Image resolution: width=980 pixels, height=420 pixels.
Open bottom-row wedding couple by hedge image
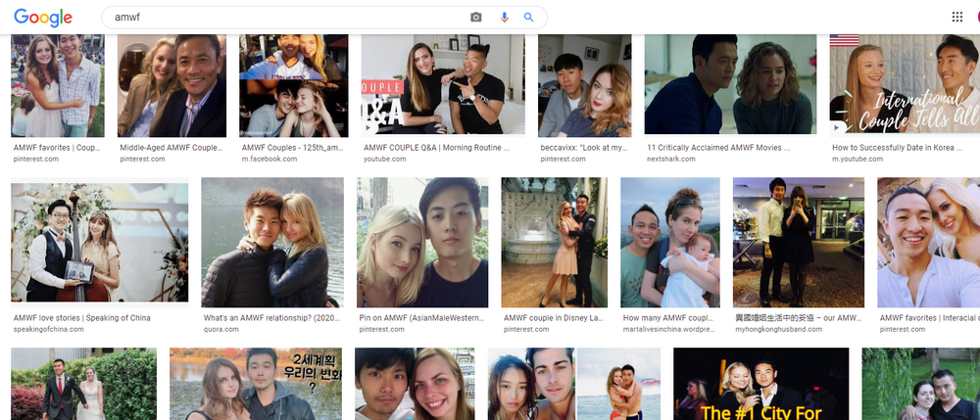(x=83, y=384)
